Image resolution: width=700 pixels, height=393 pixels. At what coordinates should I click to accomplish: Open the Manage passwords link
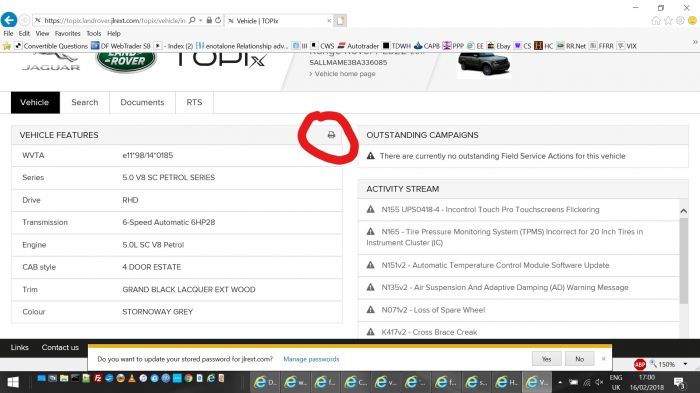(311, 359)
